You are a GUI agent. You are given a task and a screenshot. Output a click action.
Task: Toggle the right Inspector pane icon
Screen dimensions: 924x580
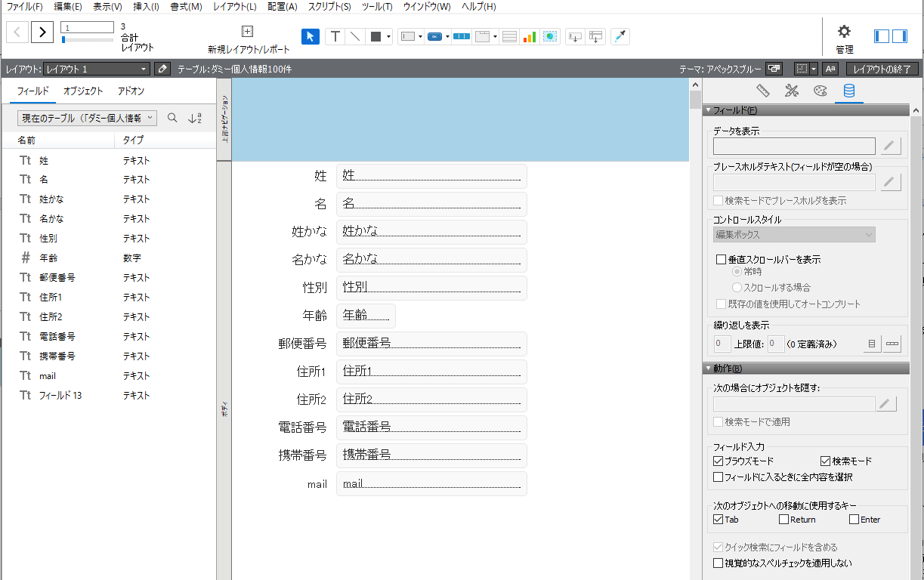[x=900, y=35]
